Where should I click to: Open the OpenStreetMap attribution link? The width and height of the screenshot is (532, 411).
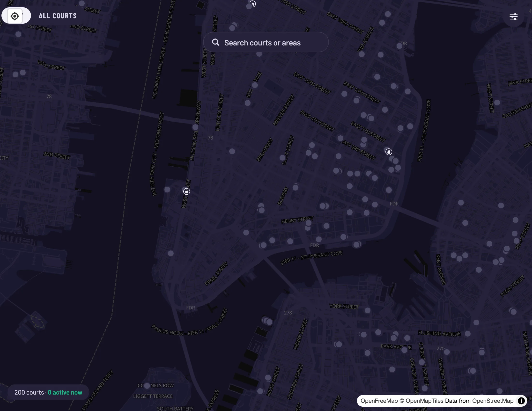coord(493,401)
